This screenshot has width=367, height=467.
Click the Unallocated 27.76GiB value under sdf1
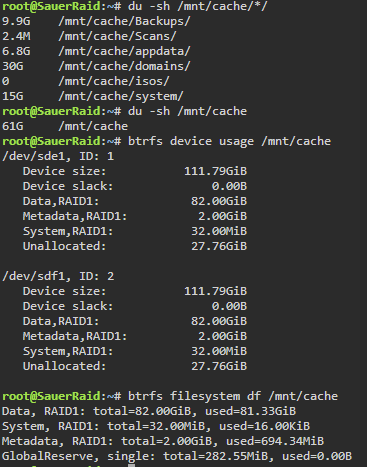(x=219, y=366)
